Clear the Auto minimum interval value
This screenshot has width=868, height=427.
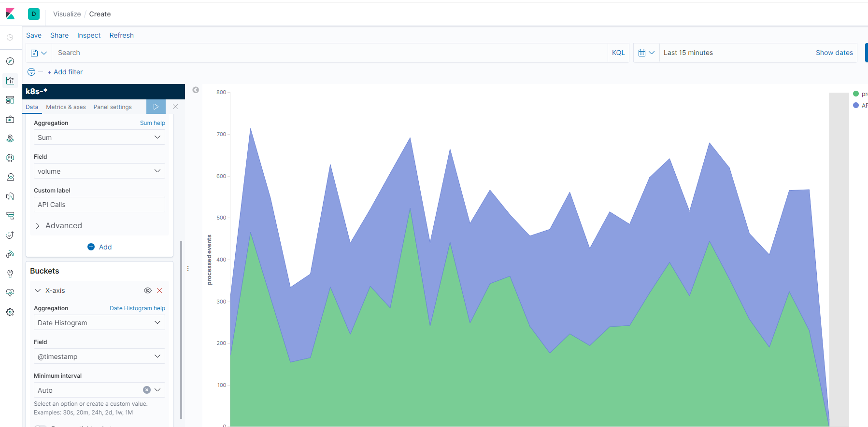click(x=147, y=390)
